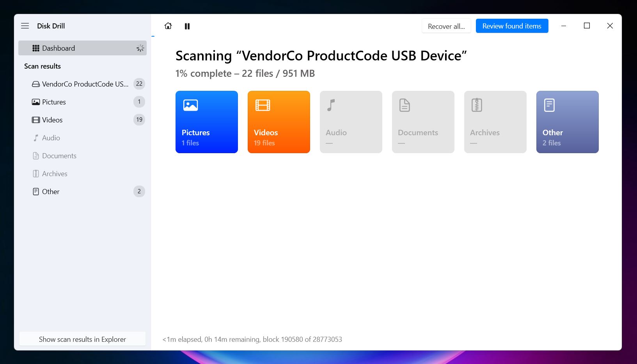Open Videos in the sidebar
The image size is (637, 364).
pos(82,120)
